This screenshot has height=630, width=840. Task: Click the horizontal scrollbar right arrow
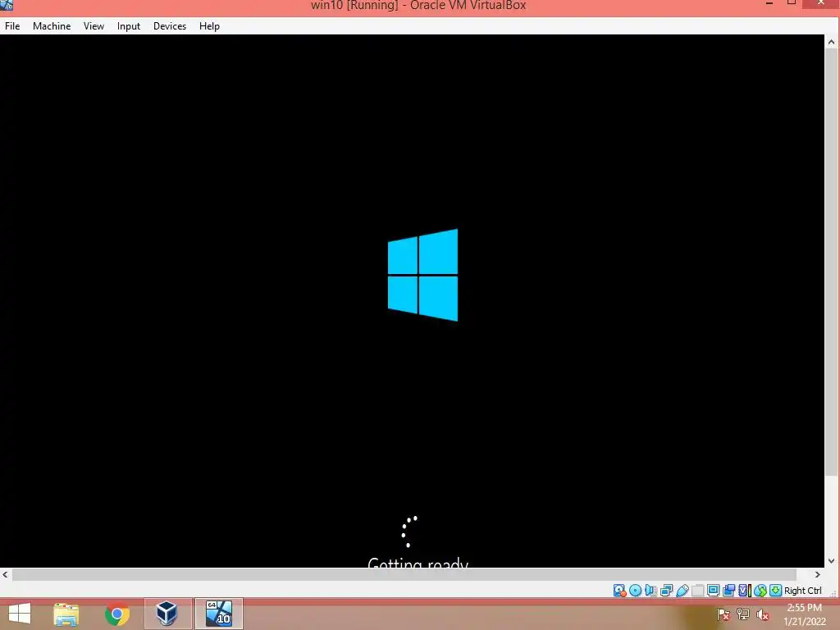pyautogui.click(x=818, y=574)
